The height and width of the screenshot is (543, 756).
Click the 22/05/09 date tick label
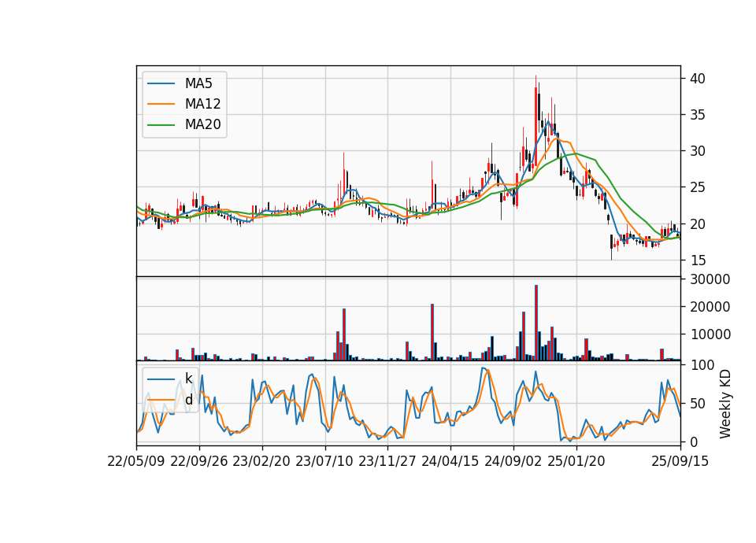tap(136, 461)
